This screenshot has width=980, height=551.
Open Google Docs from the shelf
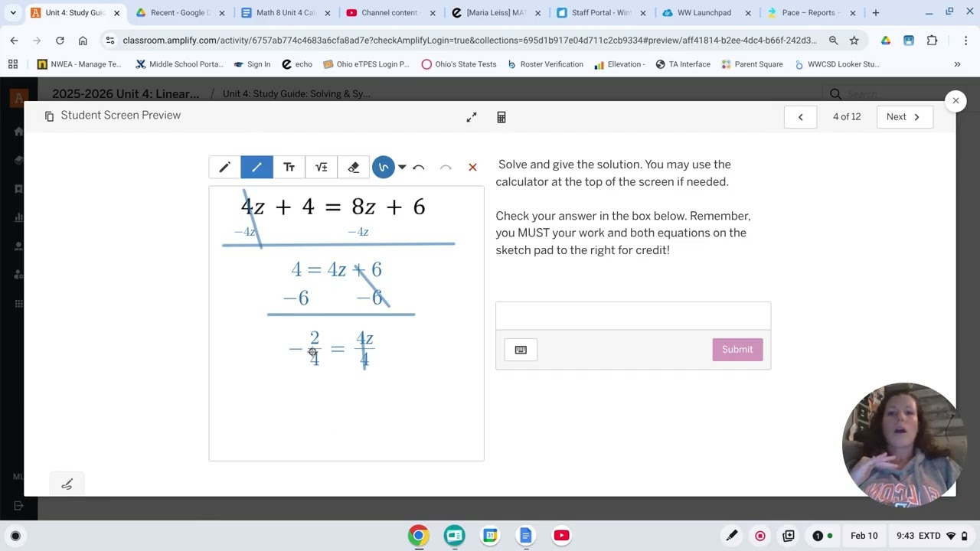525,536
